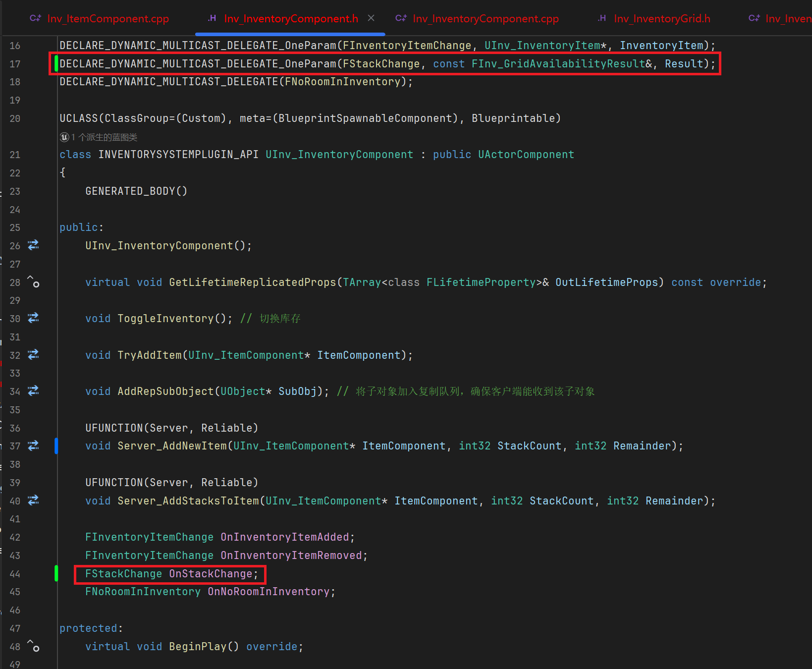Click the header file icon on Inv_InventoryGrid.h tab
Screen dimensions: 812x669
pyautogui.click(x=602, y=18)
